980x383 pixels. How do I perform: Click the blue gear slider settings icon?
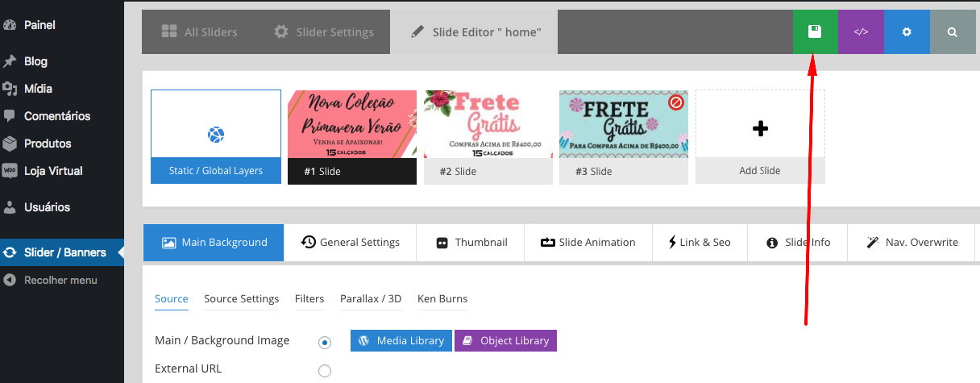pyautogui.click(x=907, y=32)
